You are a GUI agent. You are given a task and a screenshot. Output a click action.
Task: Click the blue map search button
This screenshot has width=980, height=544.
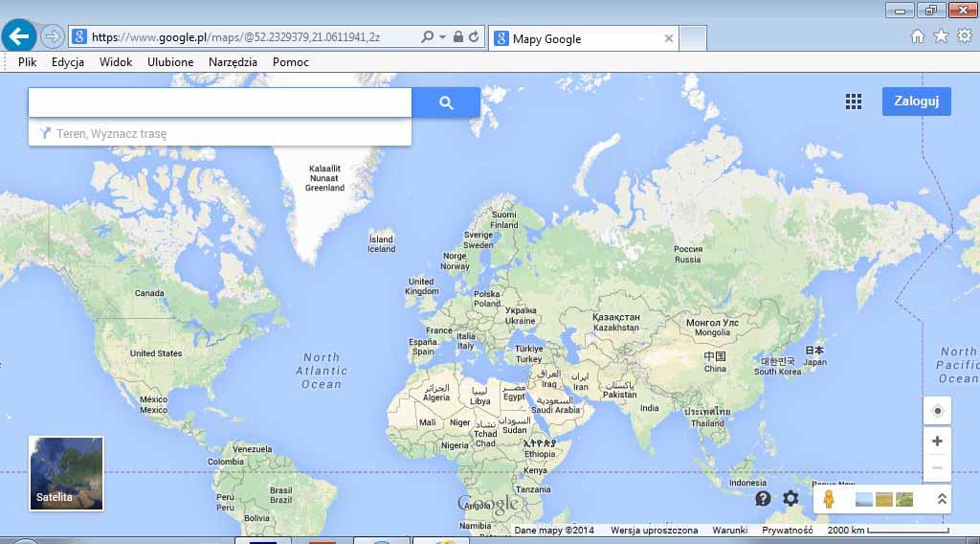pos(446,102)
